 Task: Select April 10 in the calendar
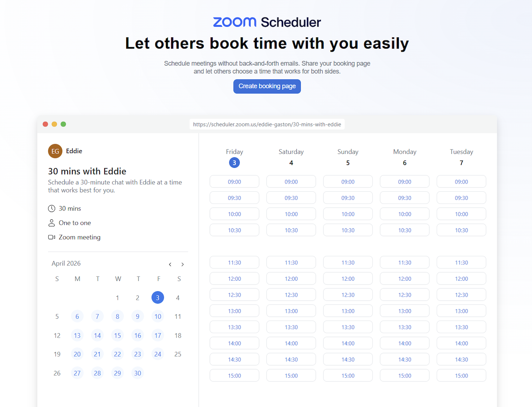coord(158,317)
